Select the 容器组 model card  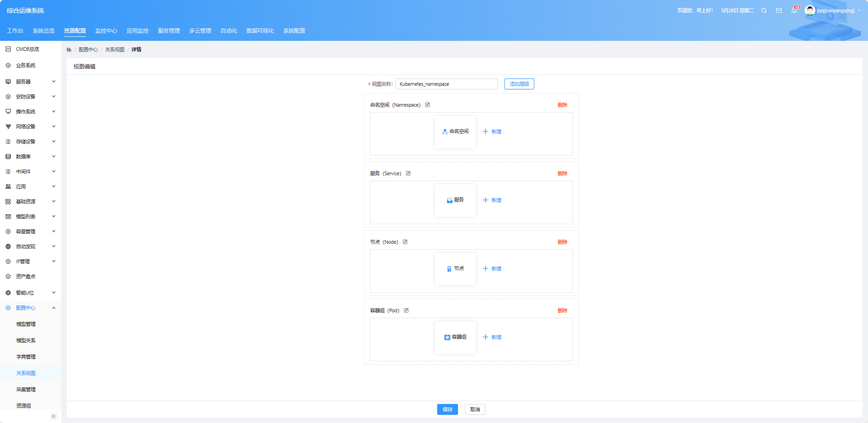click(x=455, y=337)
